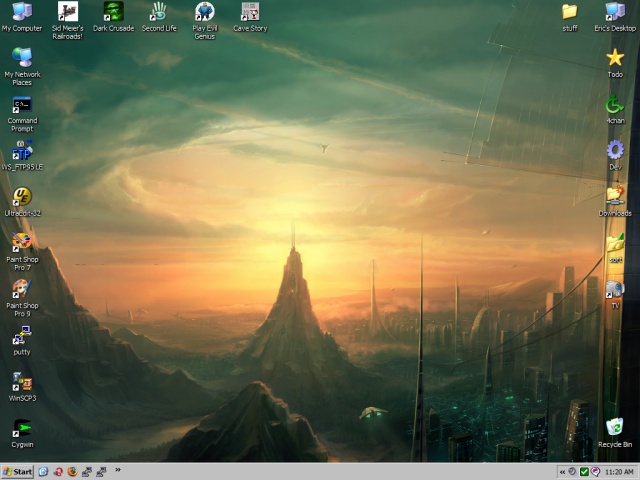The height and width of the screenshot is (480, 640).
Task: Select the Command Prompt shortcut
Action: [x=22, y=113]
